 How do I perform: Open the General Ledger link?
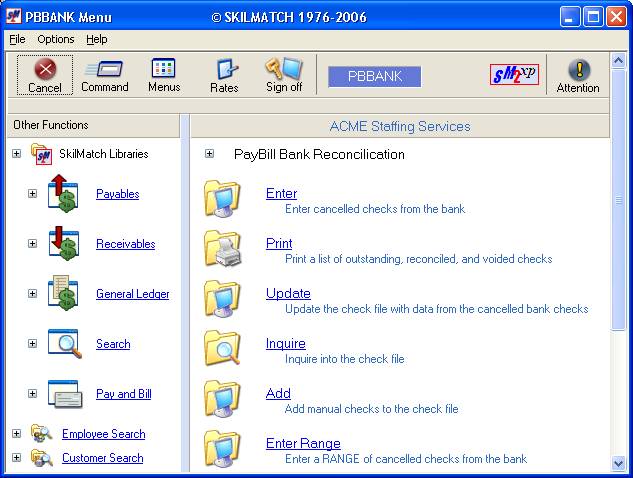click(x=133, y=294)
